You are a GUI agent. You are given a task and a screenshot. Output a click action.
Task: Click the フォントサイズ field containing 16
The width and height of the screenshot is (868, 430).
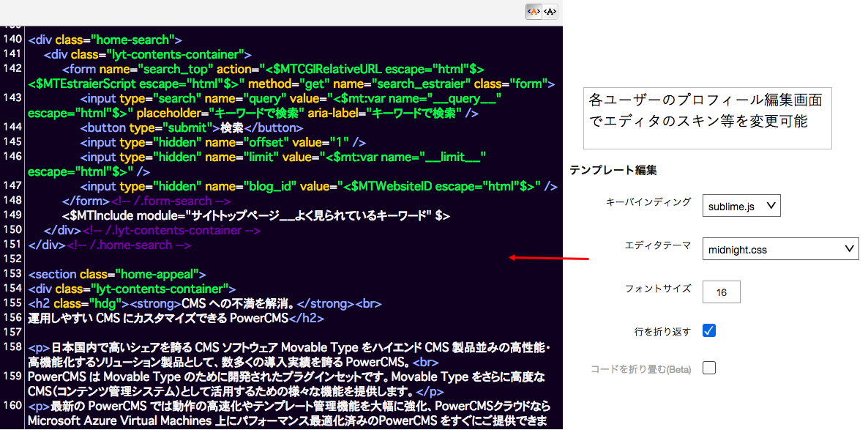(x=722, y=292)
